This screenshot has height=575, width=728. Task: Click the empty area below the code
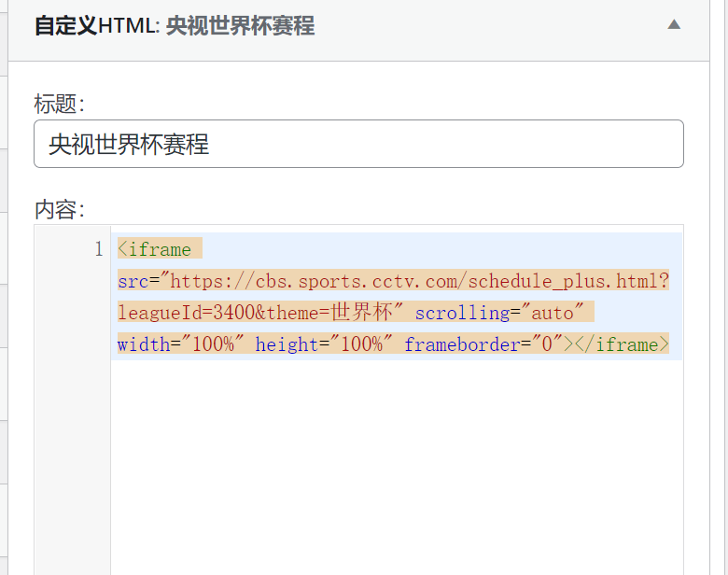(x=397, y=465)
